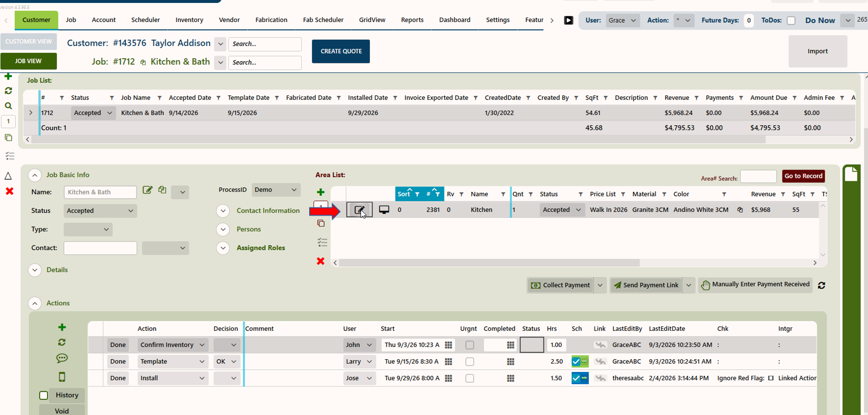
Task: Click the Area# Search input field
Action: pos(758,177)
